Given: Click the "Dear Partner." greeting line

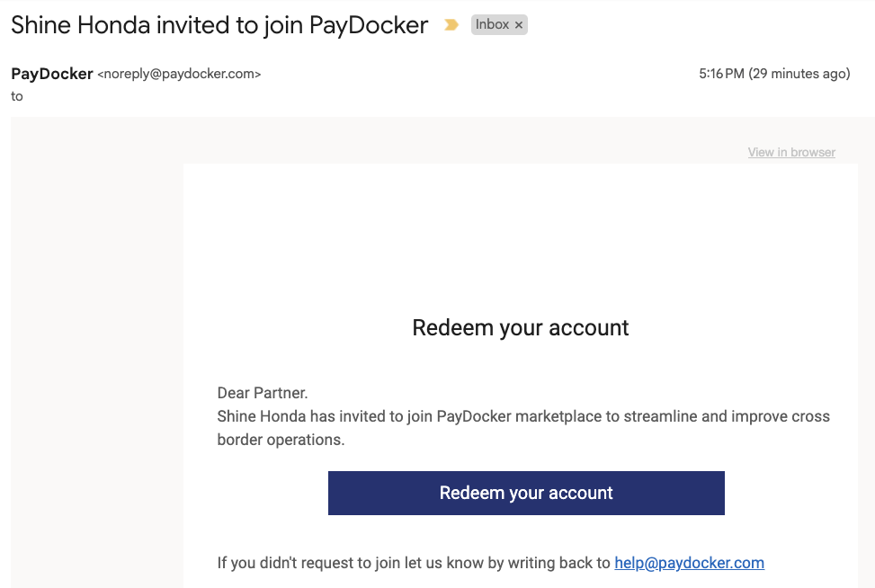Looking at the screenshot, I should (x=263, y=393).
